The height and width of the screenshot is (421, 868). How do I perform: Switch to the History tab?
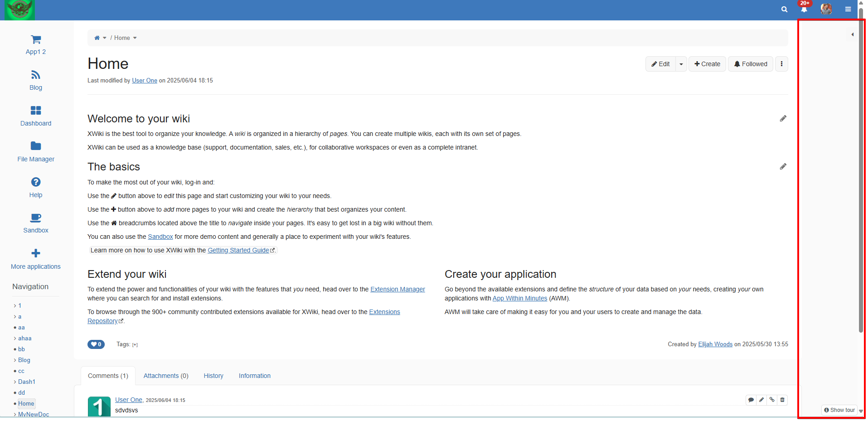[x=213, y=376]
